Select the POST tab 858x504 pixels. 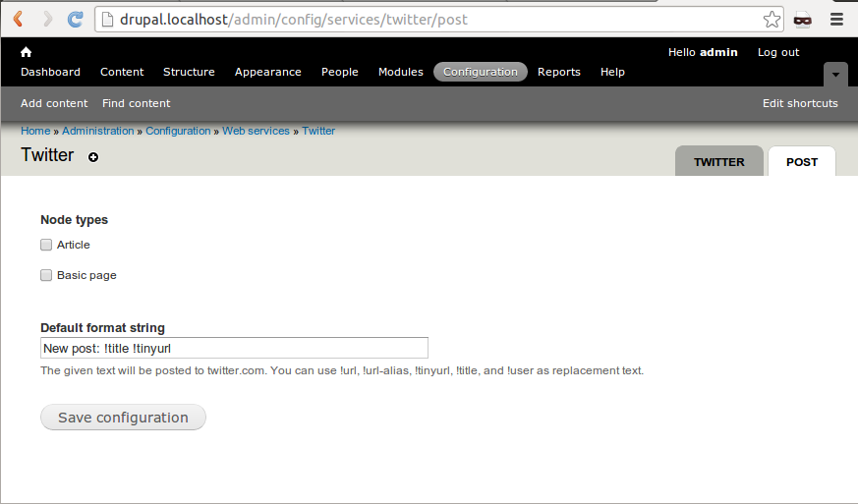[x=802, y=161]
